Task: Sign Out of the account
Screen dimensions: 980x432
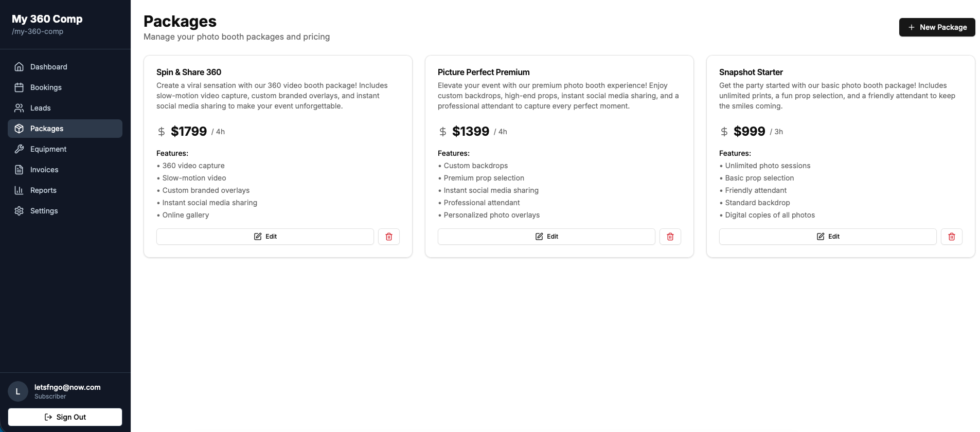Action: tap(65, 417)
